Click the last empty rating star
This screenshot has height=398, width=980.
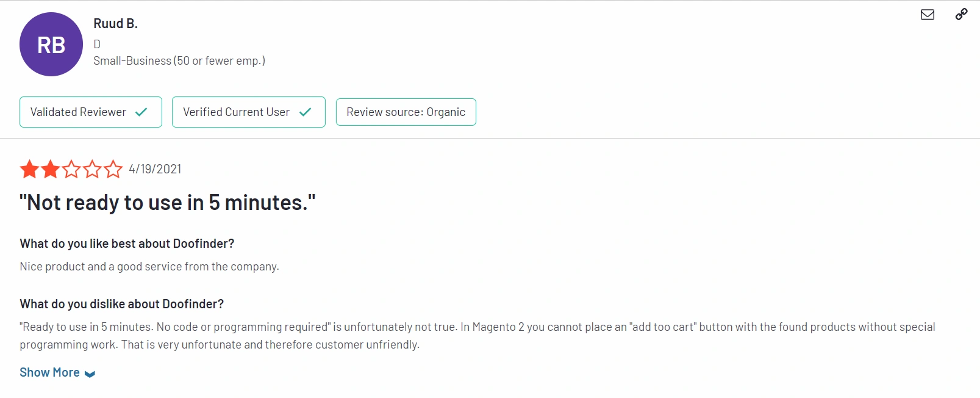coord(113,169)
